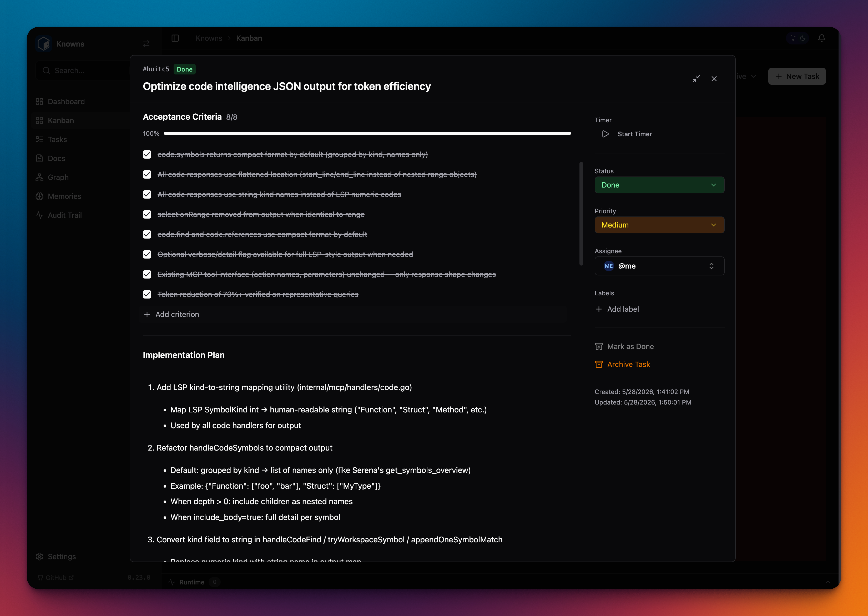Click the Memories brain icon
The width and height of the screenshot is (868, 616).
pos(39,196)
